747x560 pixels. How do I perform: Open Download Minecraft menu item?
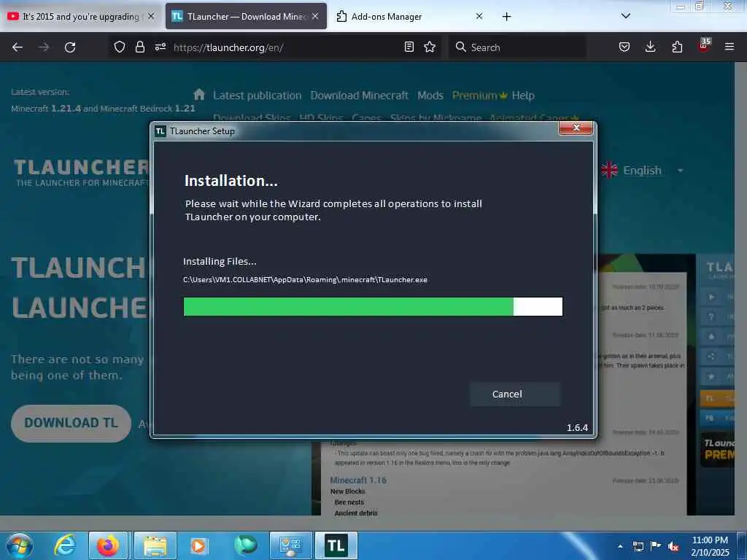pos(359,96)
